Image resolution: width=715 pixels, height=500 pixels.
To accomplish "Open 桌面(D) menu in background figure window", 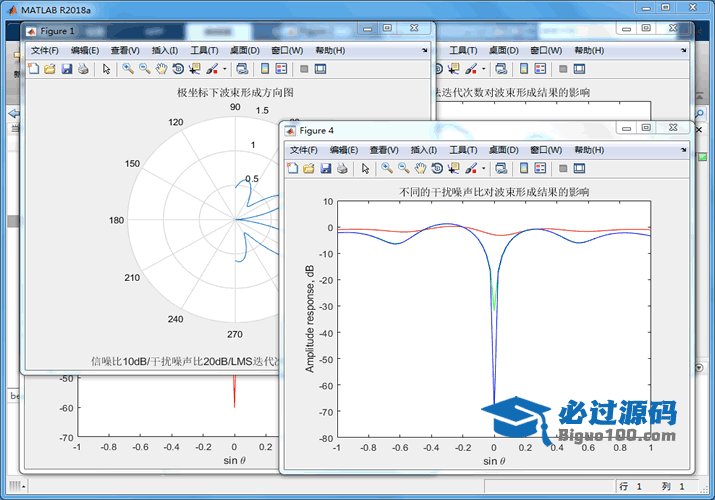I will click(x=504, y=50).
